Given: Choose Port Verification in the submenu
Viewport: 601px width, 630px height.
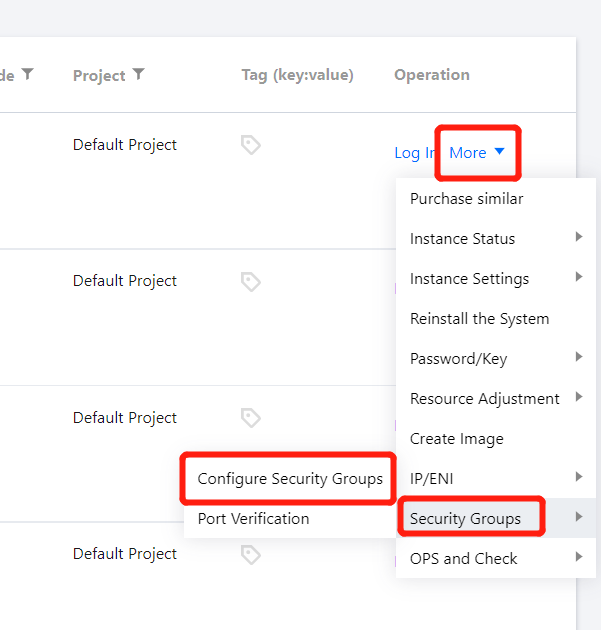Looking at the screenshot, I should 253,519.
